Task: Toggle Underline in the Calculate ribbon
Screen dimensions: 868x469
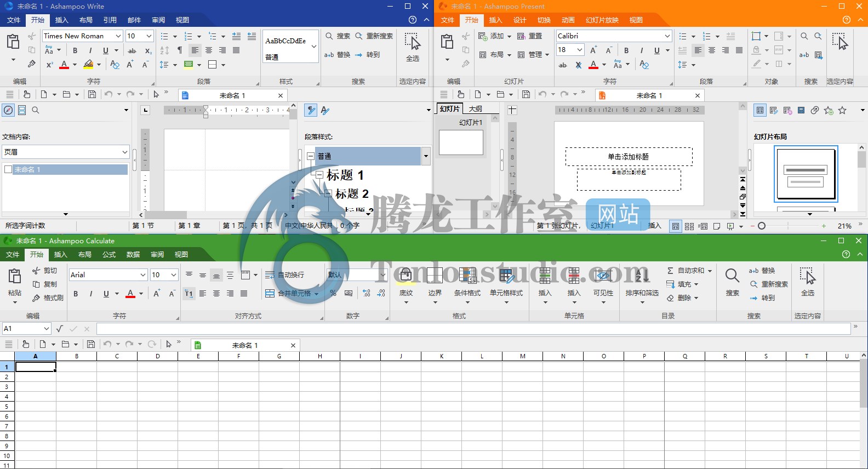Action: tap(106, 294)
